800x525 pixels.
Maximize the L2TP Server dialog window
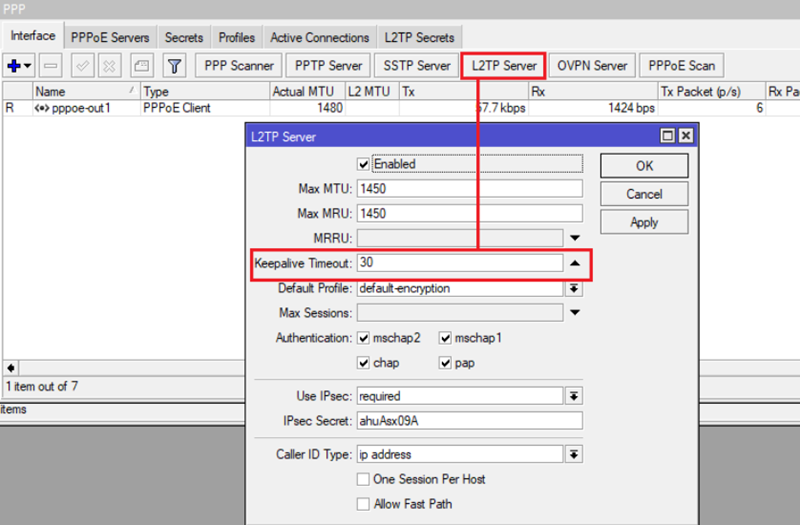pos(667,136)
